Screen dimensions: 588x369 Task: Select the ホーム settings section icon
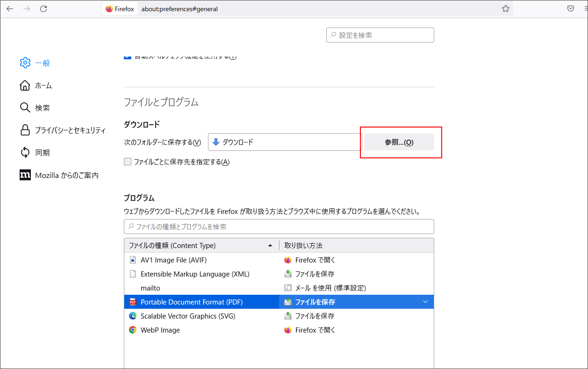[25, 85]
